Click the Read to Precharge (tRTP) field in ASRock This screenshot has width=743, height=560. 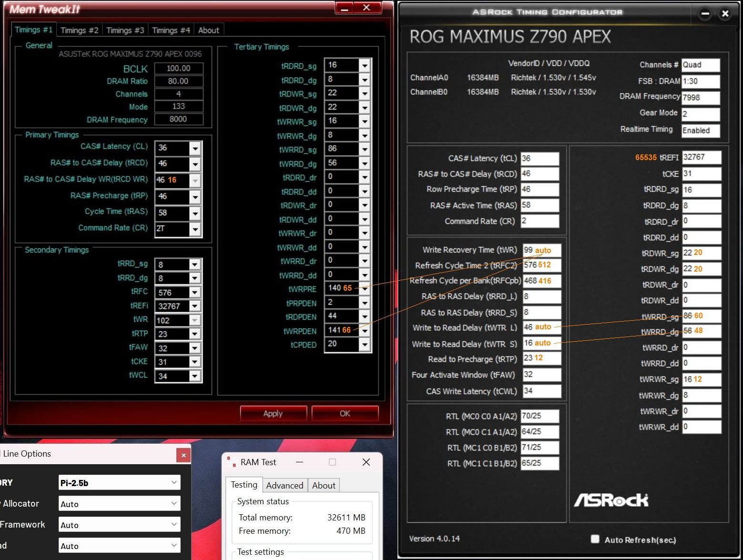coord(541,358)
